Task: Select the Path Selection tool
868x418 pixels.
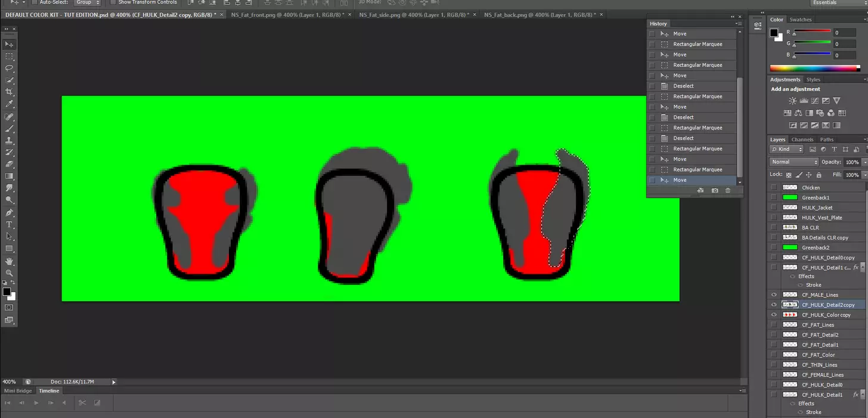Action: (9, 236)
